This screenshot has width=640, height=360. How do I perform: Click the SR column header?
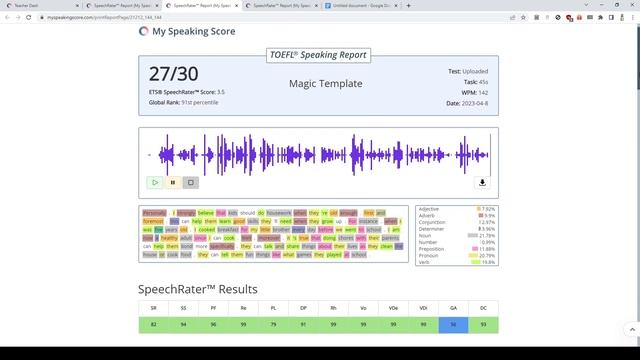[153, 308]
